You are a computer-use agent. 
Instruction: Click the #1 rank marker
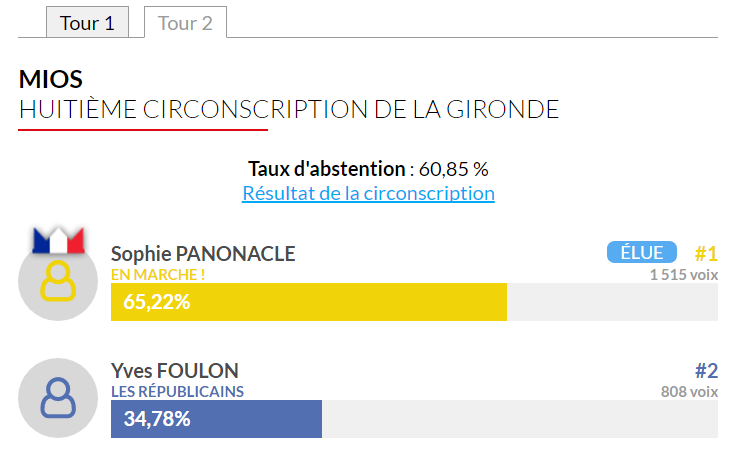[706, 253]
